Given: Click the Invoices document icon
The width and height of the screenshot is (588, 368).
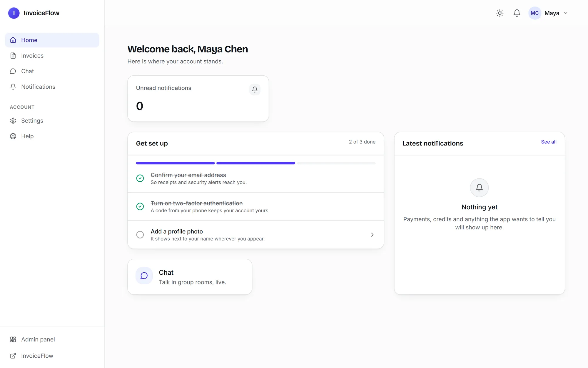Looking at the screenshot, I should (13, 56).
